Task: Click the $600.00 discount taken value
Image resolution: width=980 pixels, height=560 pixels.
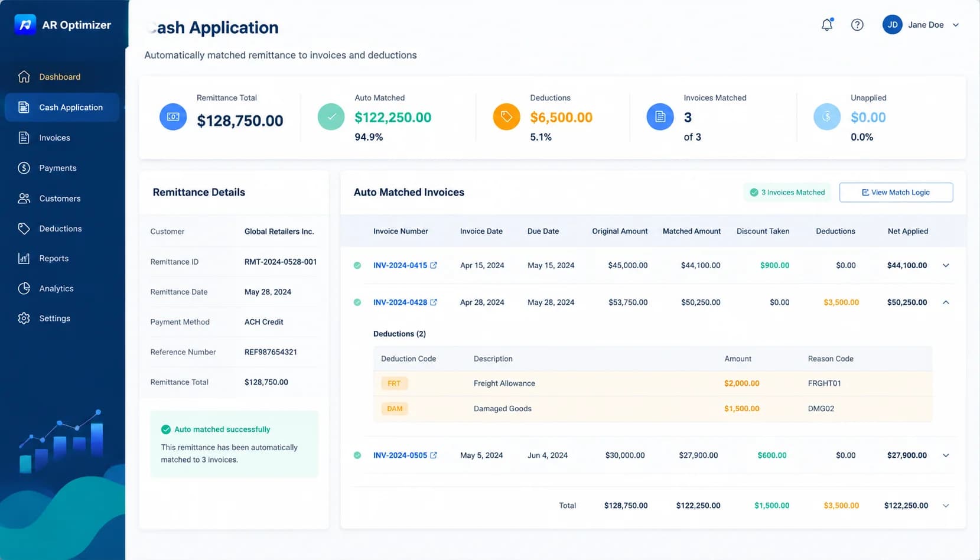Action: click(x=772, y=455)
